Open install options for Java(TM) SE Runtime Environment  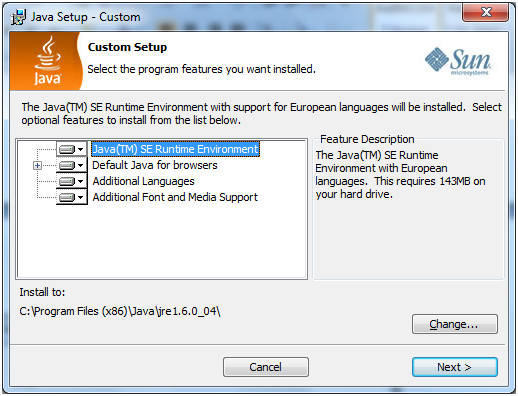(x=72, y=149)
